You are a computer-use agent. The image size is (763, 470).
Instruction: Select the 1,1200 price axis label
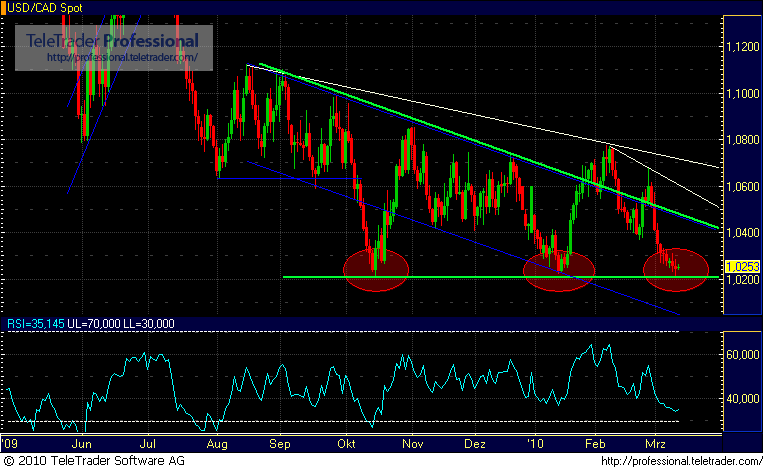pos(742,47)
